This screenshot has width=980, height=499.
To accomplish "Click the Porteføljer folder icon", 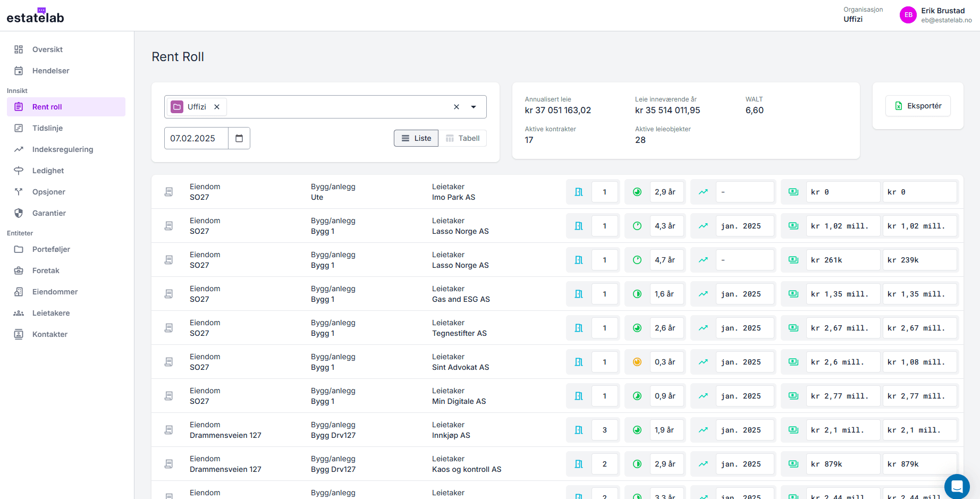I will point(19,249).
